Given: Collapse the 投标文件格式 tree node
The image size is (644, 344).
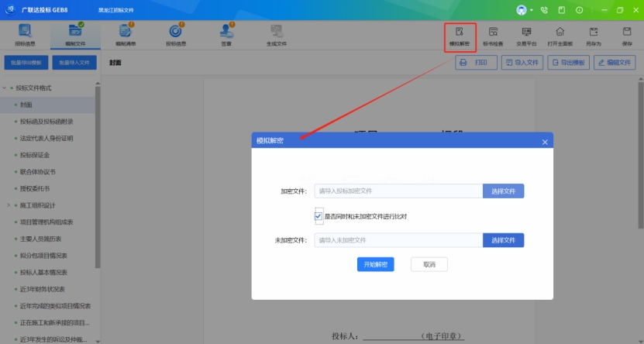Looking at the screenshot, I should pos(5,88).
